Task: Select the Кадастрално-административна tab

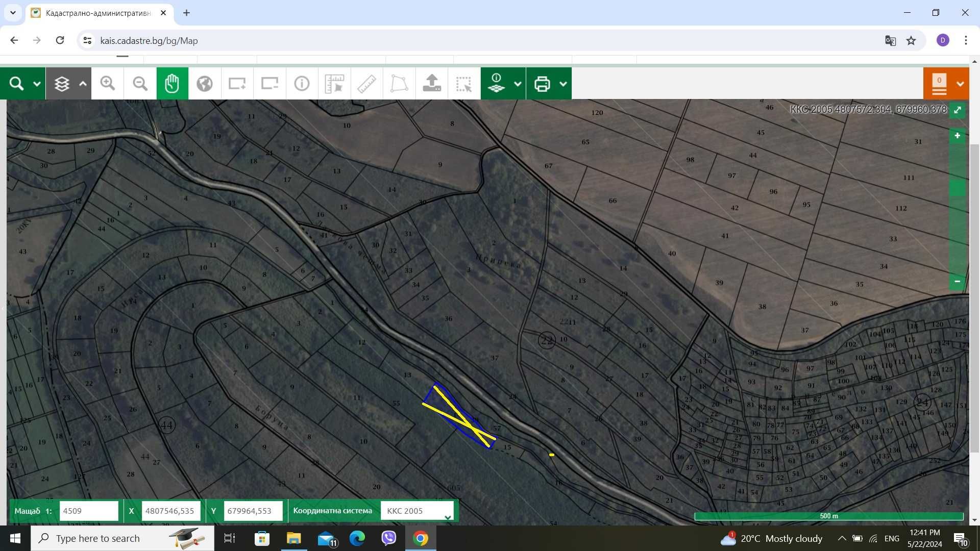Action: pos(99,13)
